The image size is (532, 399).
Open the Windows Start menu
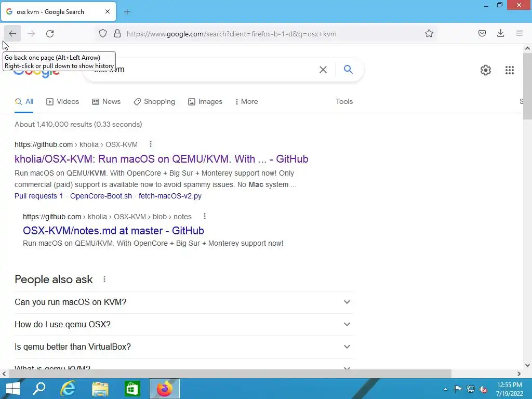[x=13, y=389]
